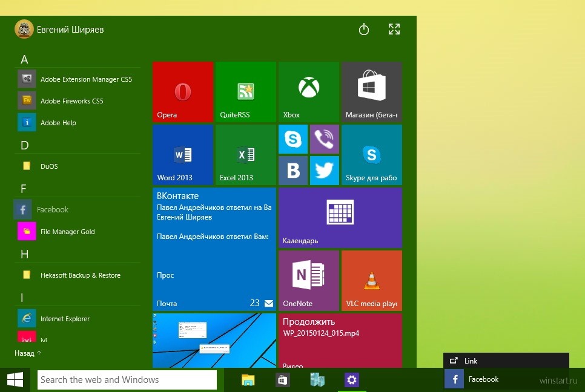
Task: Launch the OneNote tile
Action: pyautogui.click(x=309, y=281)
